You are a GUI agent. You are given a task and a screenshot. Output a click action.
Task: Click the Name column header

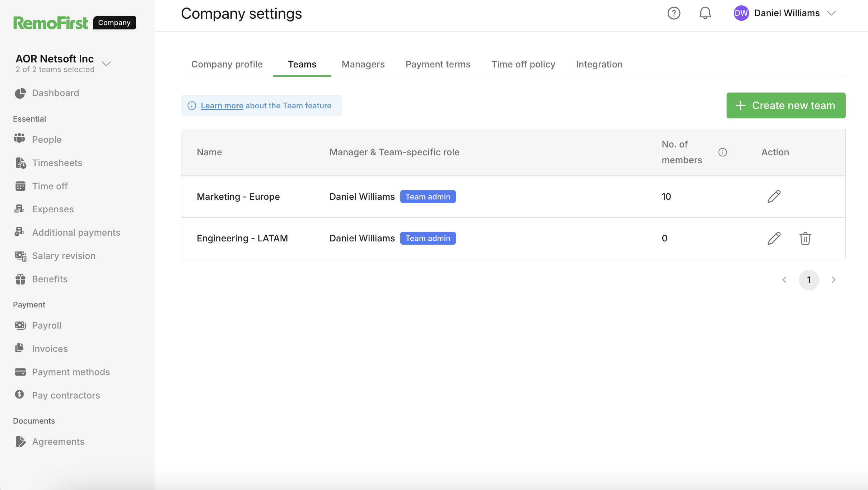[x=209, y=152]
